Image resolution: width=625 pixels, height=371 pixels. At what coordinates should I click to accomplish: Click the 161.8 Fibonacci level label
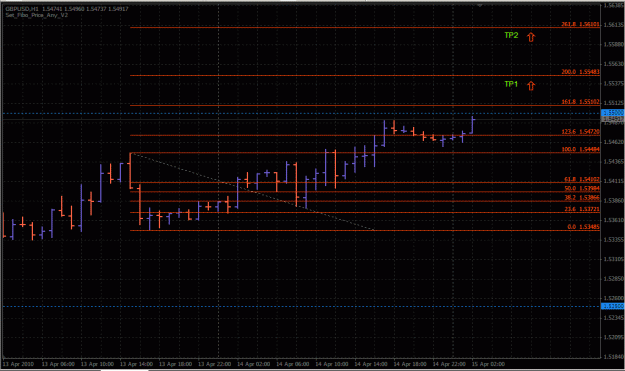(x=580, y=102)
